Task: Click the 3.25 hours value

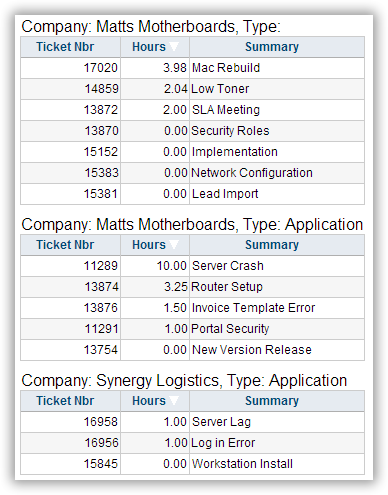Action: coord(176,287)
